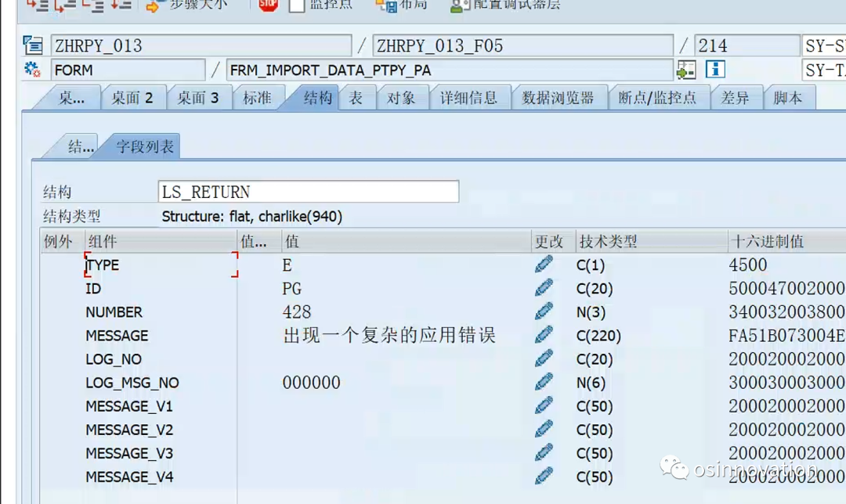Select the LOG_MSG_NO component cell
This screenshot has height=504, width=846.
coord(161,383)
